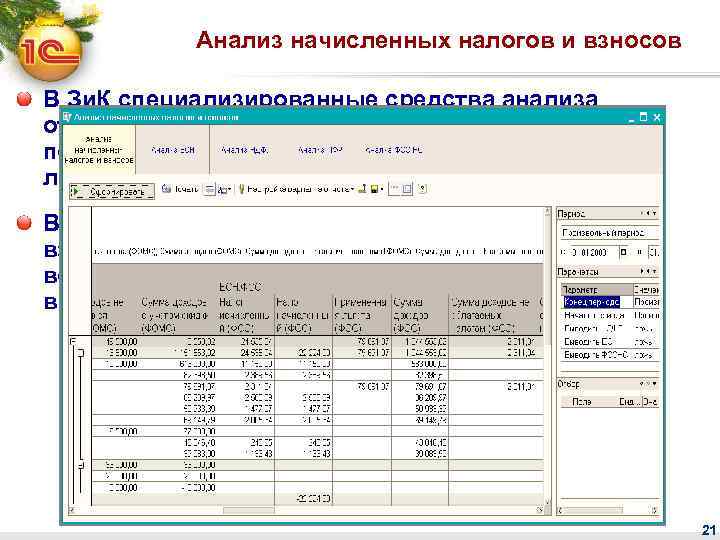
Task: Collapse the top-level group in the report tree
Action: (73, 342)
